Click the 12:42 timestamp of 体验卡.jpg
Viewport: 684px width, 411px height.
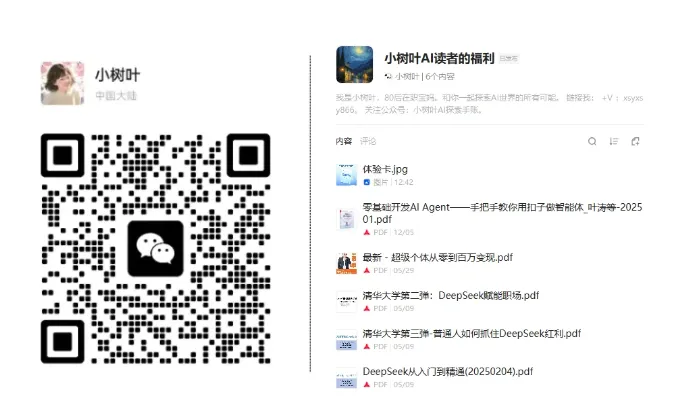tap(404, 182)
